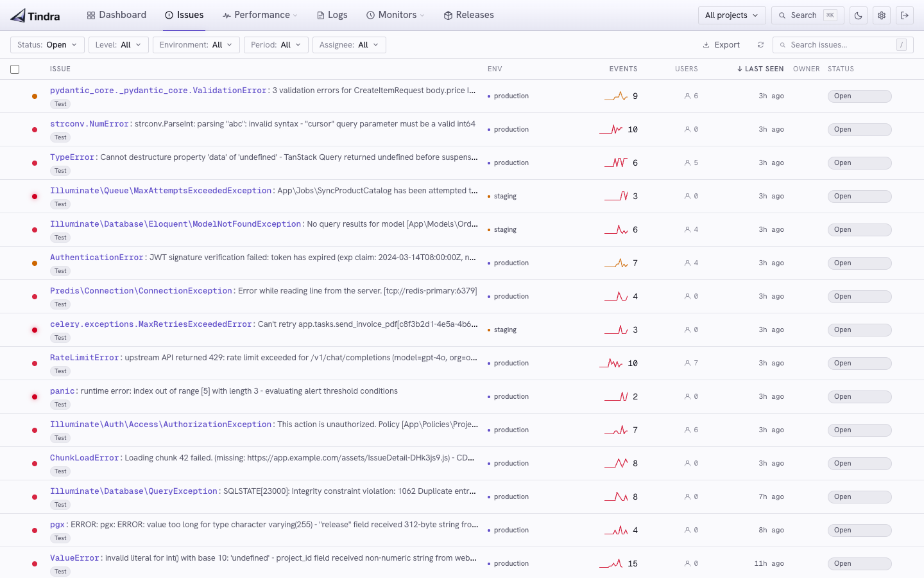This screenshot has height=578, width=924.
Task: Go to the Dashboard tab
Action: pos(117,15)
